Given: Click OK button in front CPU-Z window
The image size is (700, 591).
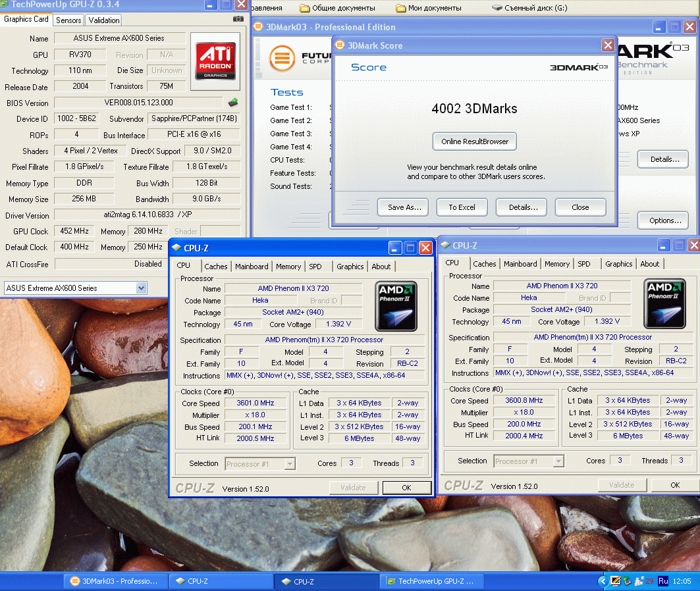Looking at the screenshot, I should 407,488.
